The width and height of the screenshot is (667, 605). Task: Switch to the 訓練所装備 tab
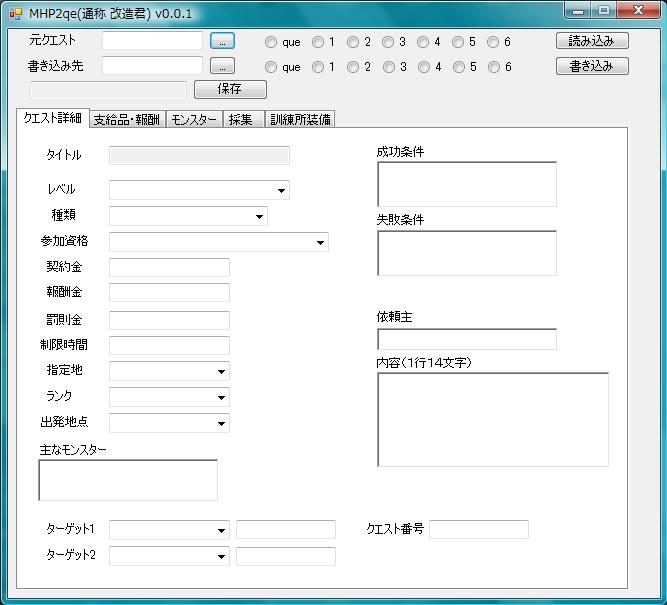click(x=300, y=119)
